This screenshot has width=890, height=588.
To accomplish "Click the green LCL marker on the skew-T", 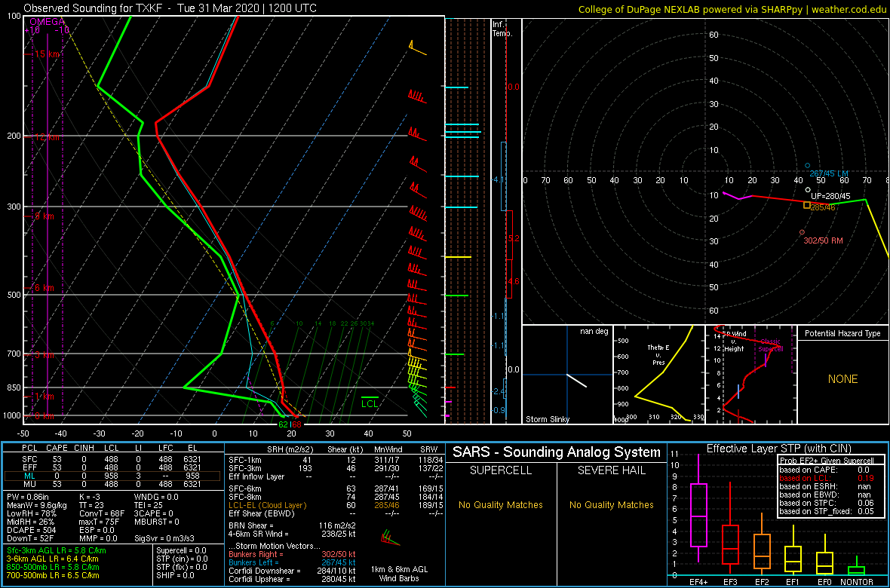I will click(x=370, y=401).
